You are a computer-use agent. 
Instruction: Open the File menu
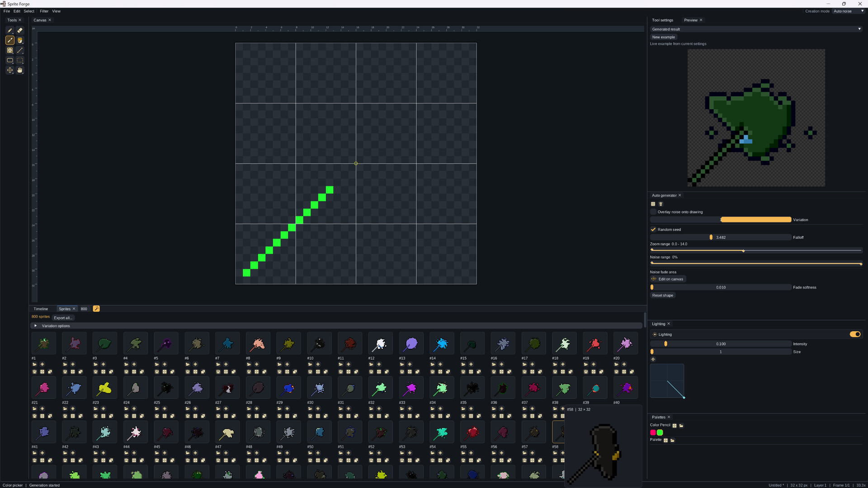click(7, 11)
